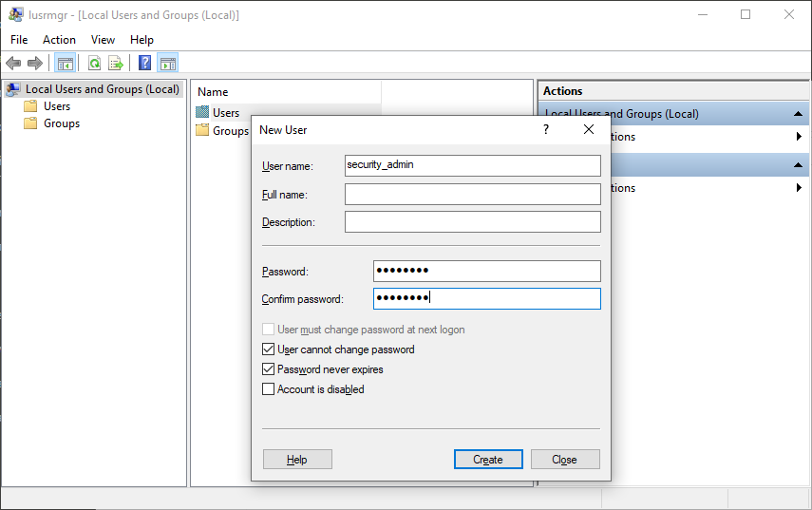Uncheck Password never expires
This screenshot has width=812, height=510.
[268, 369]
